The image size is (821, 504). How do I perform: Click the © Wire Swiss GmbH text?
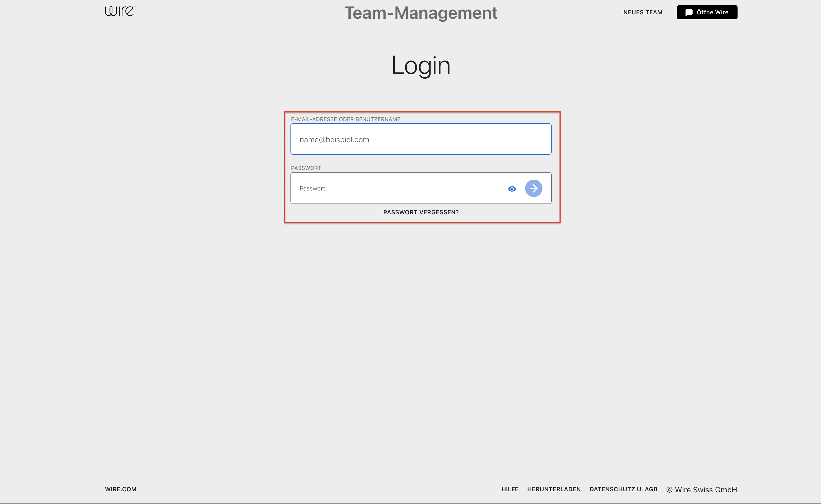[702, 489]
